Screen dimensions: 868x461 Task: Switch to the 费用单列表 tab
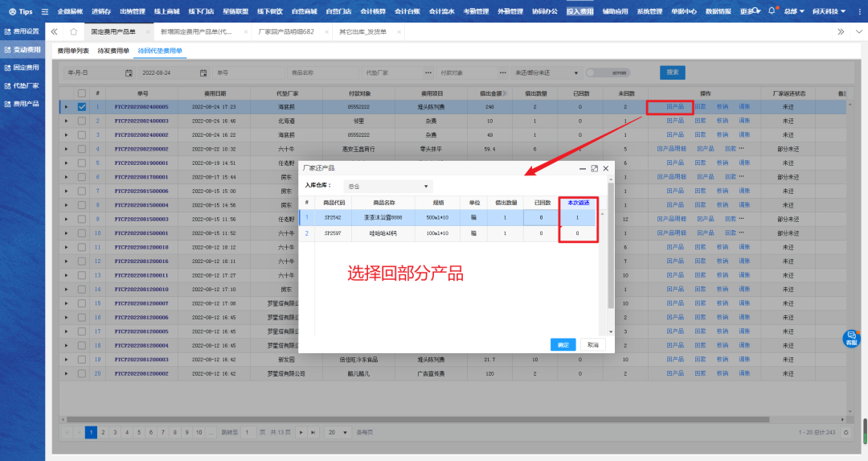(73, 51)
